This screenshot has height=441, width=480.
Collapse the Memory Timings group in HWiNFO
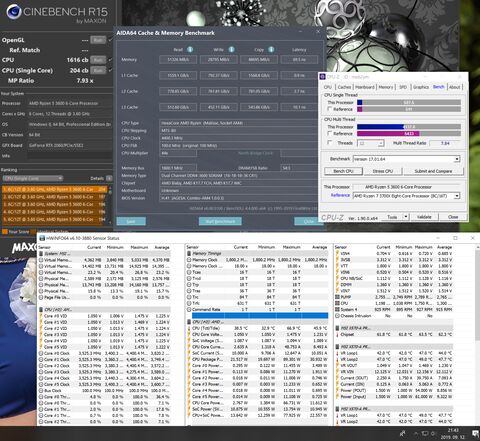189,253
